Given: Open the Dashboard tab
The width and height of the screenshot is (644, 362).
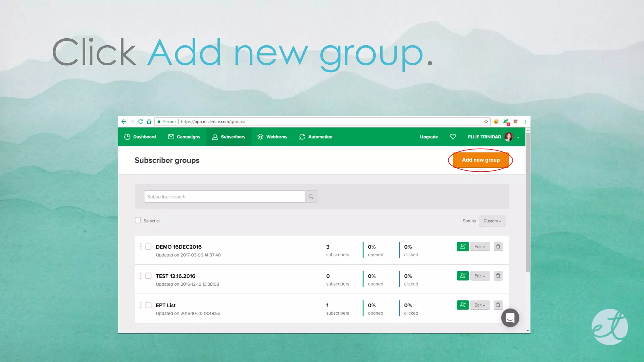Looking at the screenshot, I should pyautogui.click(x=140, y=137).
